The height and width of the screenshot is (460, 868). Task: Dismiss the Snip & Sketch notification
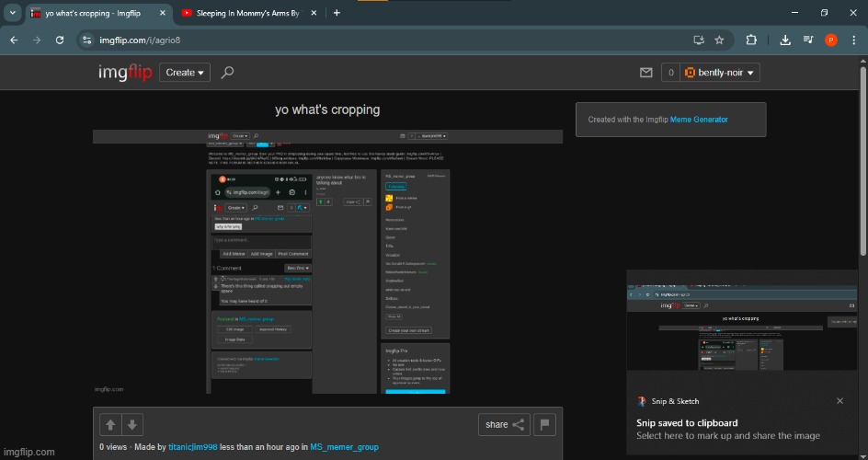point(839,401)
